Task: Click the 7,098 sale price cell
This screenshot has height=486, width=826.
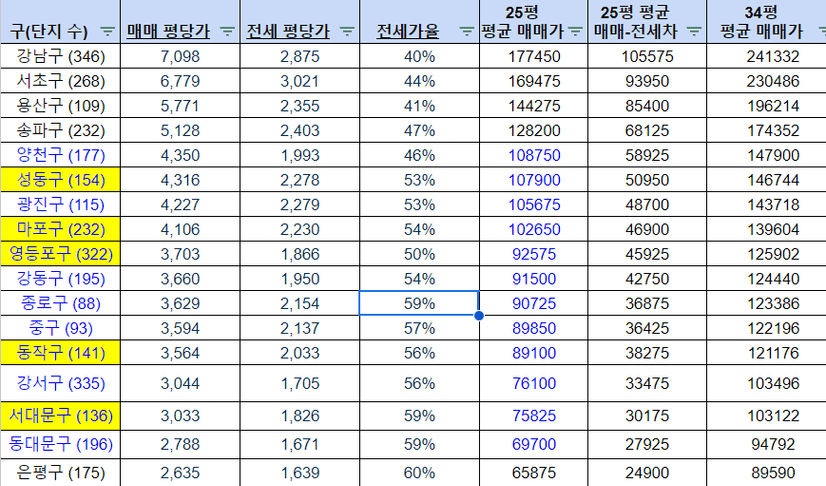Action: (180, 56)
